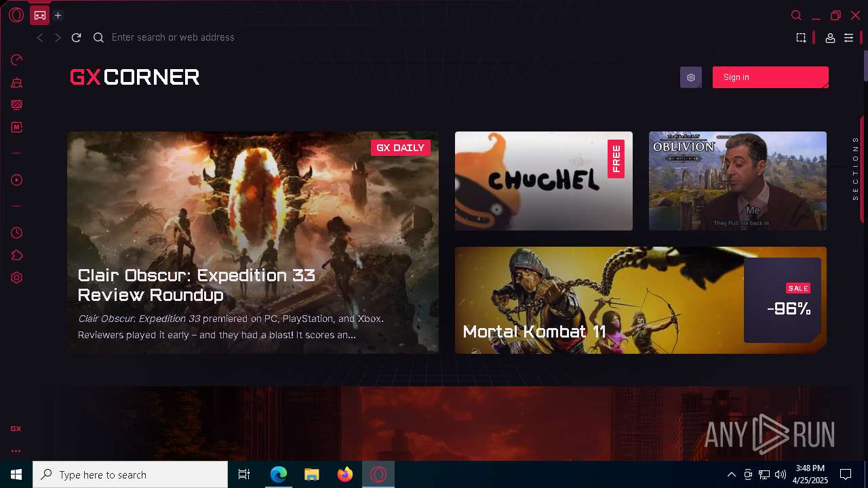Screen dimensions: 868x488
Task: Open the Easy Setup panel icon
Action: point(848,38)
